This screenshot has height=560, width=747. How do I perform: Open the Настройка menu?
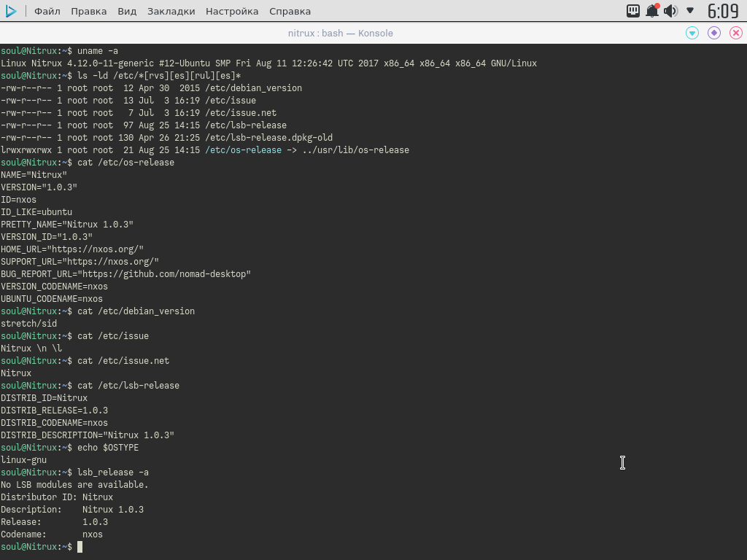(x=232, y=11)
